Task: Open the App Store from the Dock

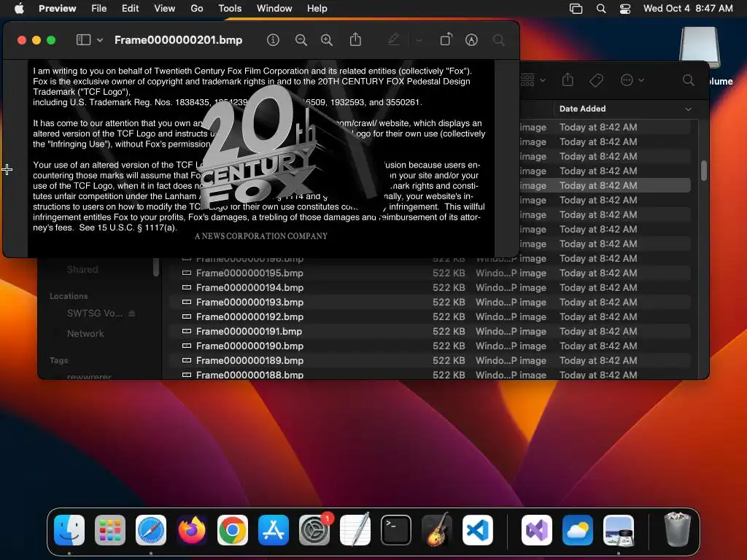Action: tap(274, 530)
